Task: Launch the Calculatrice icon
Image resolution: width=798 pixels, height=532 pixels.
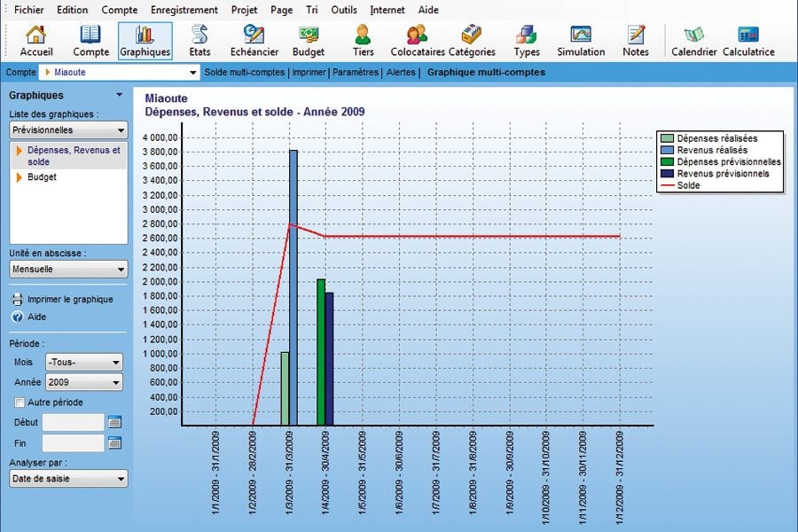Action: [x=748, y=41]
